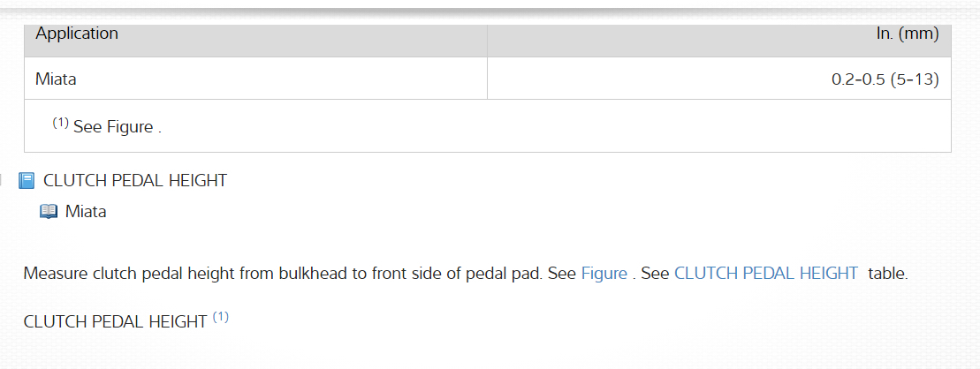The width and height of the screenshot is (980, 369).
Task: Open the Figure link in the paragraph
Action: point(604,274)
